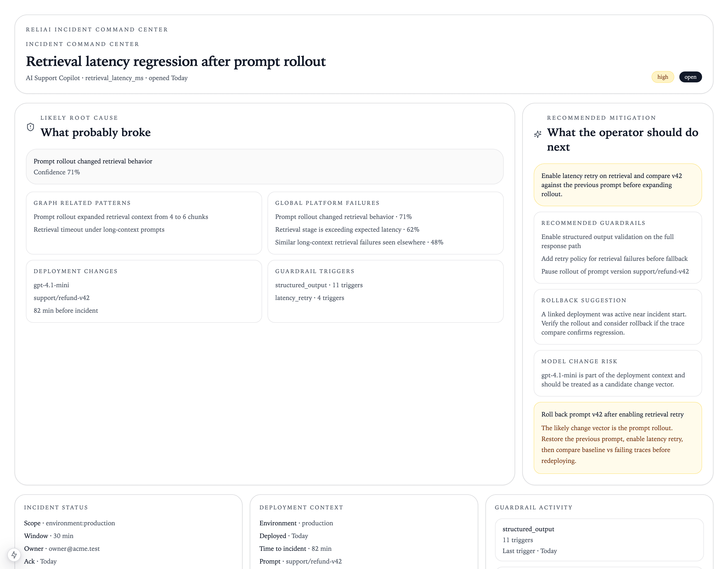Open the Model Change Risk card

(617, 373)
